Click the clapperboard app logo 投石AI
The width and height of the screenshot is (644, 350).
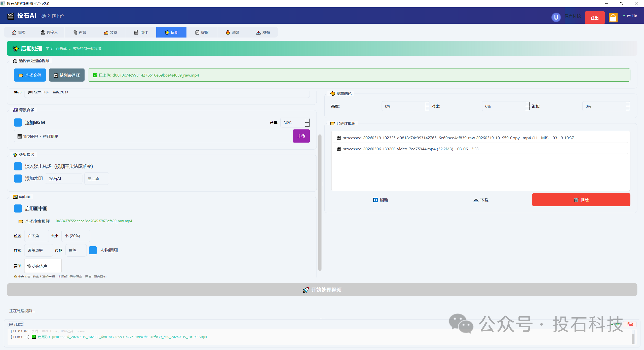click(11, 16)
